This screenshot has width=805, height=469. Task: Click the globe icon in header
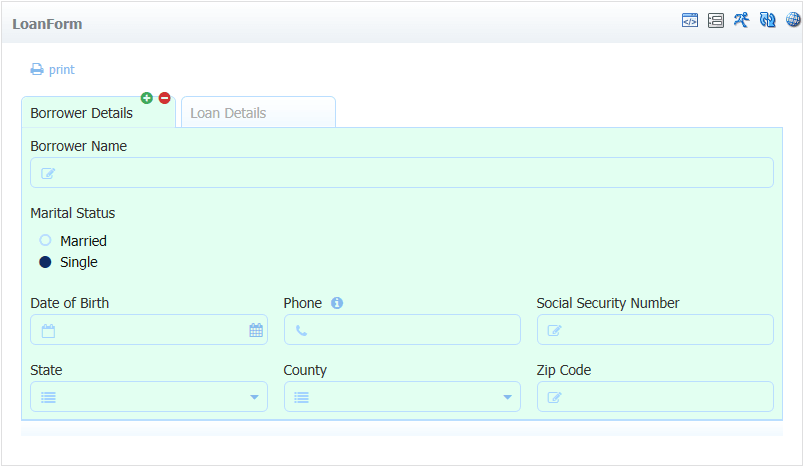point(793,20)
